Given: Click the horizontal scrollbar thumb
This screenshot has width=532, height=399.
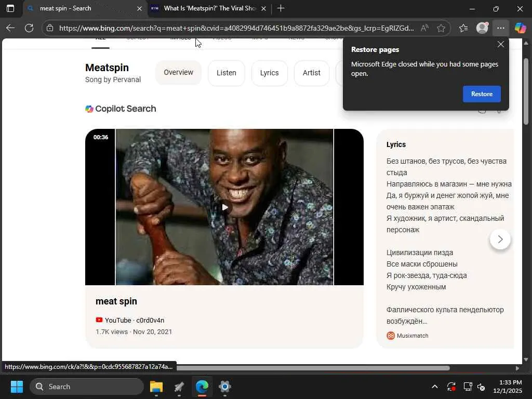Looking at the screenshot, I should [313, 368].
